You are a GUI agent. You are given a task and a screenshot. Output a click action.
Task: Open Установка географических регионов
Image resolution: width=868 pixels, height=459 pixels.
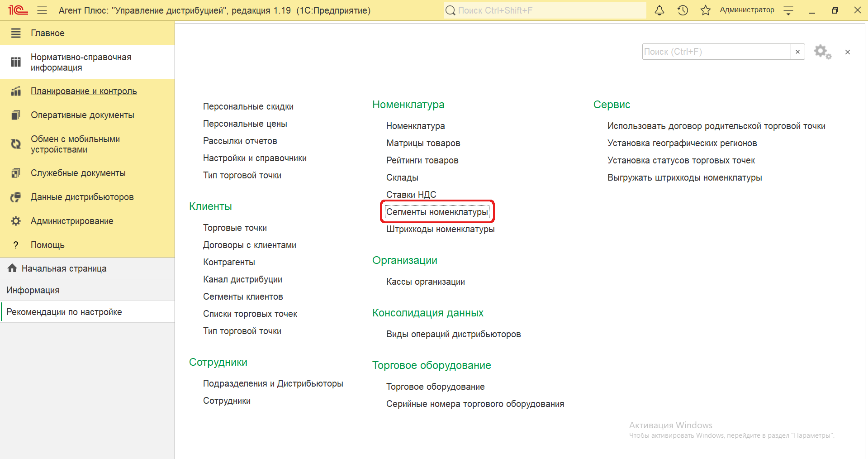[682, 143]
